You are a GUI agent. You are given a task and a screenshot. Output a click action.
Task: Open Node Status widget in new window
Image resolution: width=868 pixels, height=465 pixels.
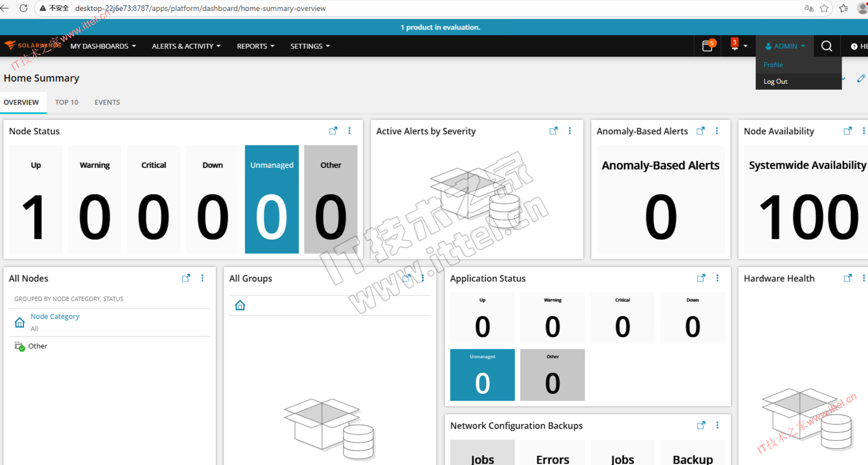(x=333, y=131)
